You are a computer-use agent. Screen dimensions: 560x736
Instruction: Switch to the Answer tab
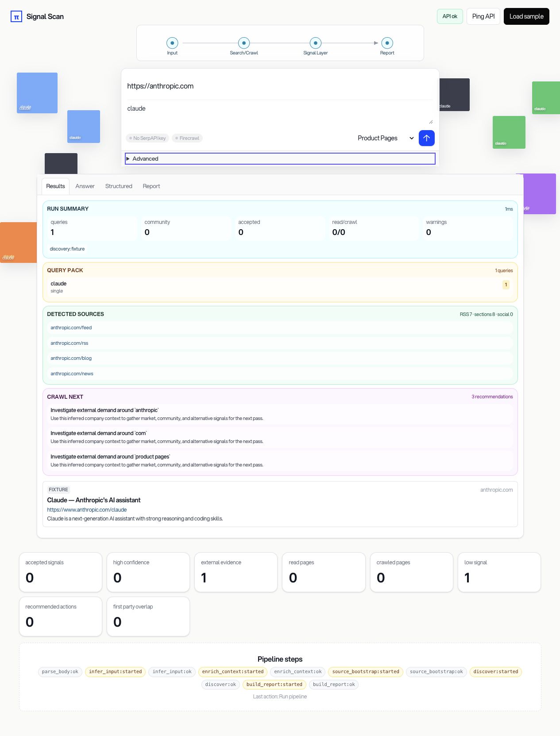click(85, 186)
